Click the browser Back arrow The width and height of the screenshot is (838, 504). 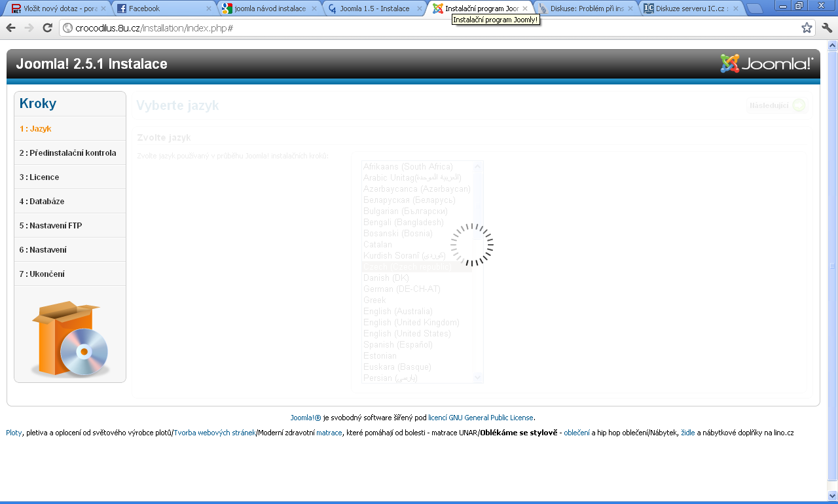[x=10, y=28]
